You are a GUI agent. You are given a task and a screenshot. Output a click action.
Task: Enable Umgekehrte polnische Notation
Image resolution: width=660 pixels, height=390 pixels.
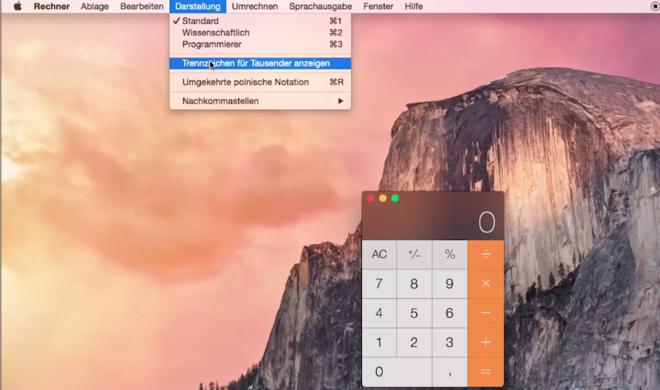tap(260, 82)
